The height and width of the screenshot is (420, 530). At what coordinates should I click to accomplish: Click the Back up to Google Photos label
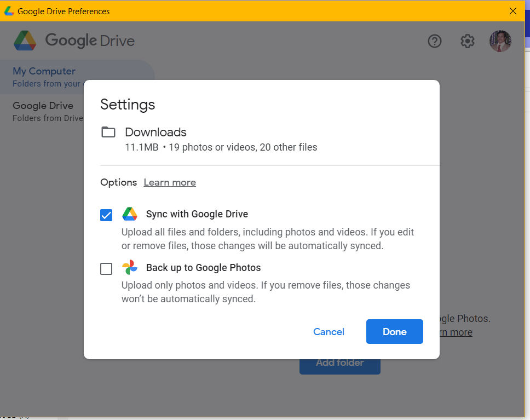click(x=204, y=268)
